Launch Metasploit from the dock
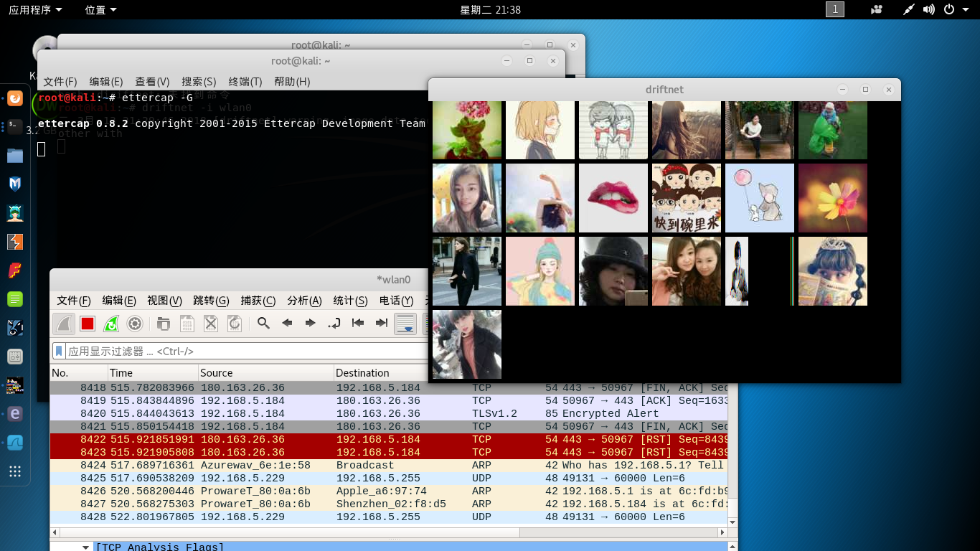Screen dimensions: 980x551 coord(14,184)
